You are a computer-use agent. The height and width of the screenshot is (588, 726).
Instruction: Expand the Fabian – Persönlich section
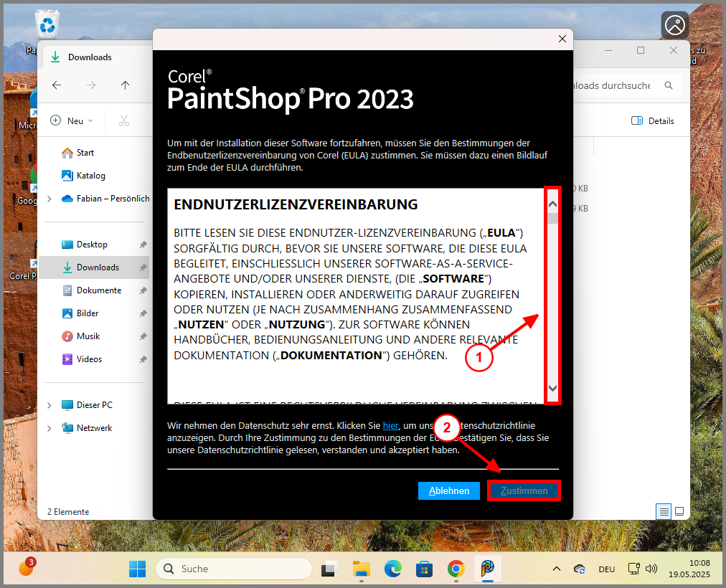[49, 198]
